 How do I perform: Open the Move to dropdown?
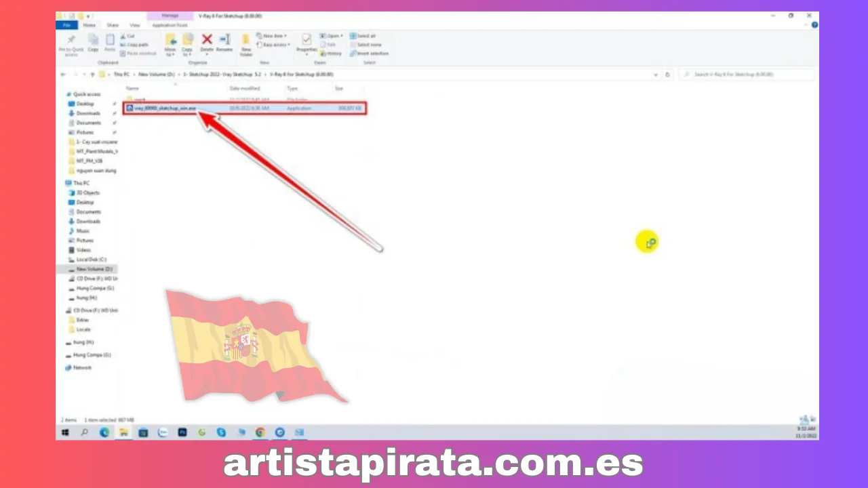coord(170,44)
